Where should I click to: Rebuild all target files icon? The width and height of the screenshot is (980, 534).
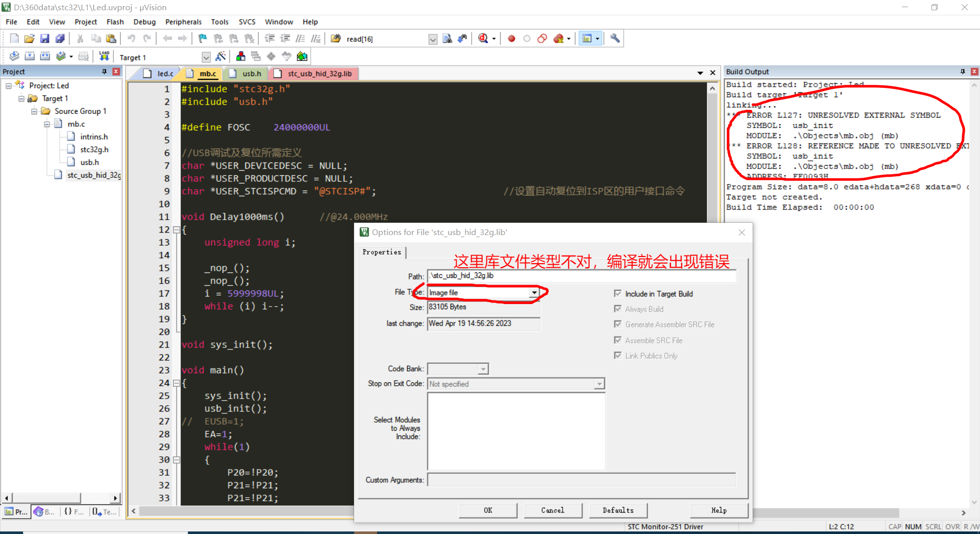[45, 57]
